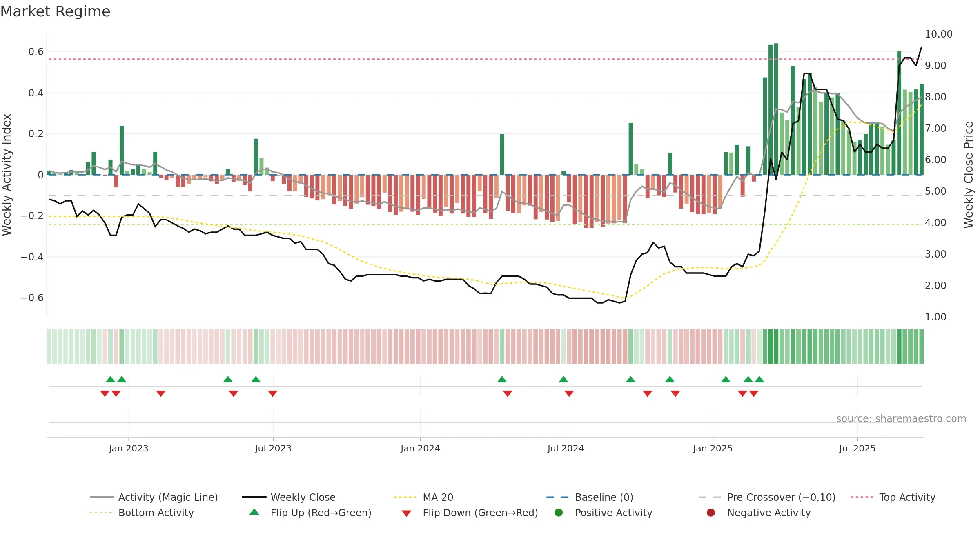
Task: Click the 0.6 activity axis label
Action: tap(36, 52)
